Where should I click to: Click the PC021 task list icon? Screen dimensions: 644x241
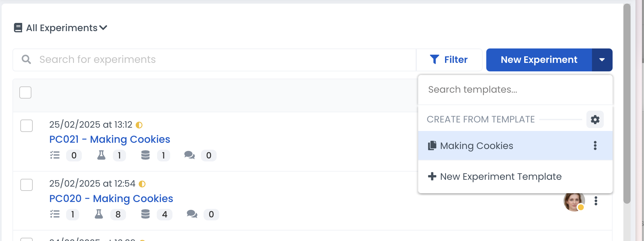point(55,155)
